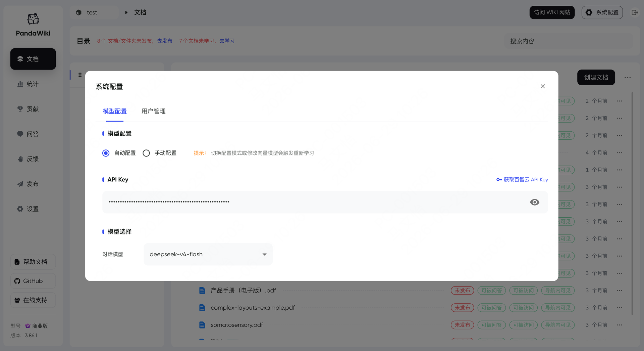Click 访问 WIKI 网站 button
Screen dimensions: 644x351
point(552,12)
